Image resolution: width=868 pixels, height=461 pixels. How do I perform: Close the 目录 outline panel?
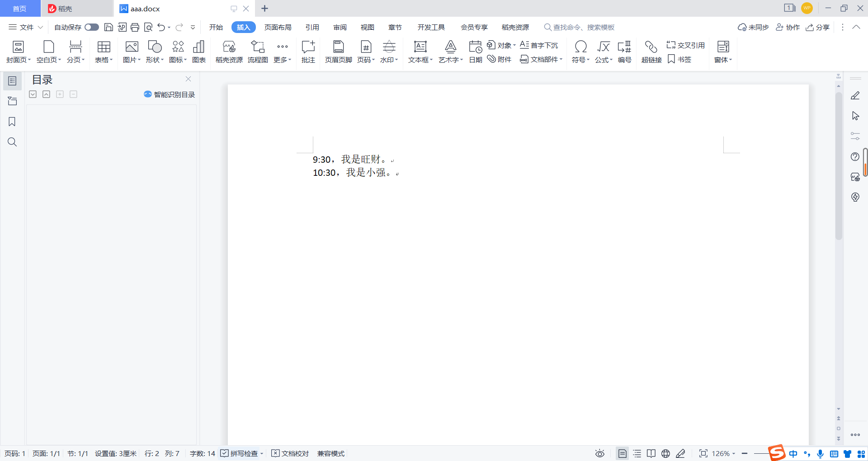(x=188, y=79)
